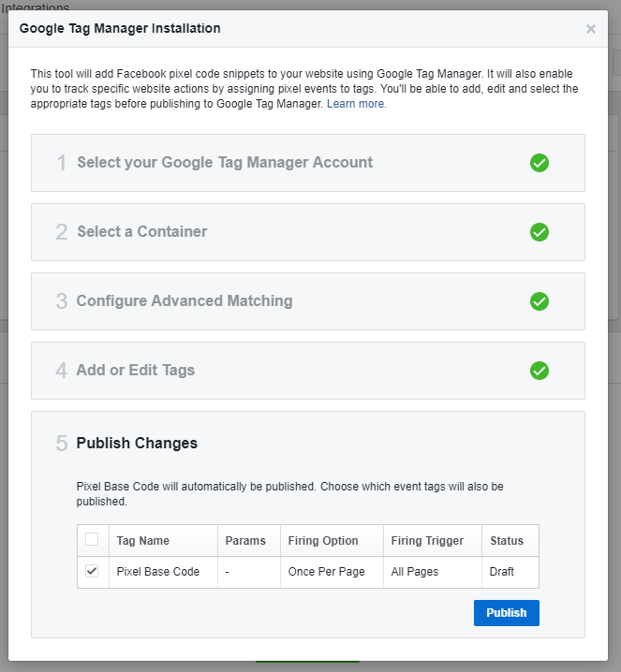The height and width of the screenshot is (672, 621).
Task: Click the green checkmark on Select a Container
Action: tap(540, 232)
